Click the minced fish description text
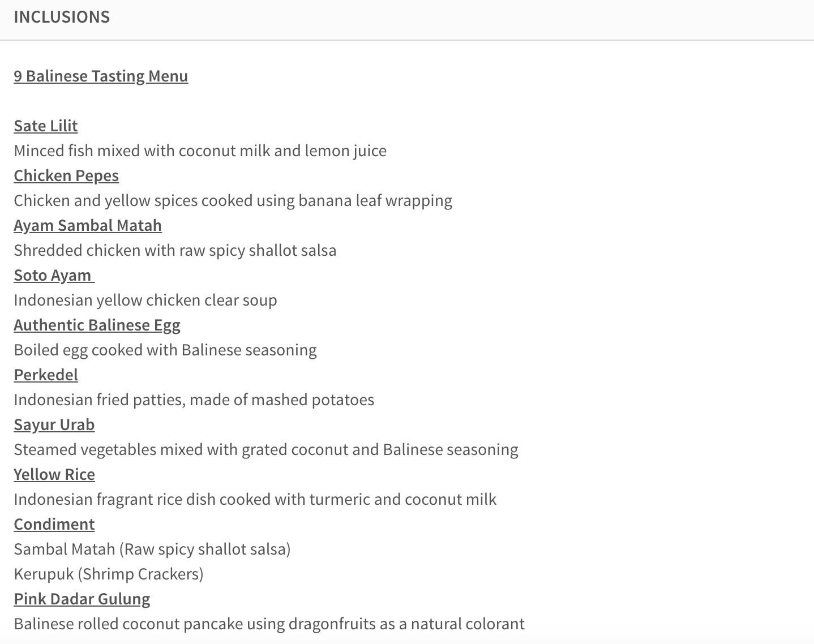 (x=200, y=151)
